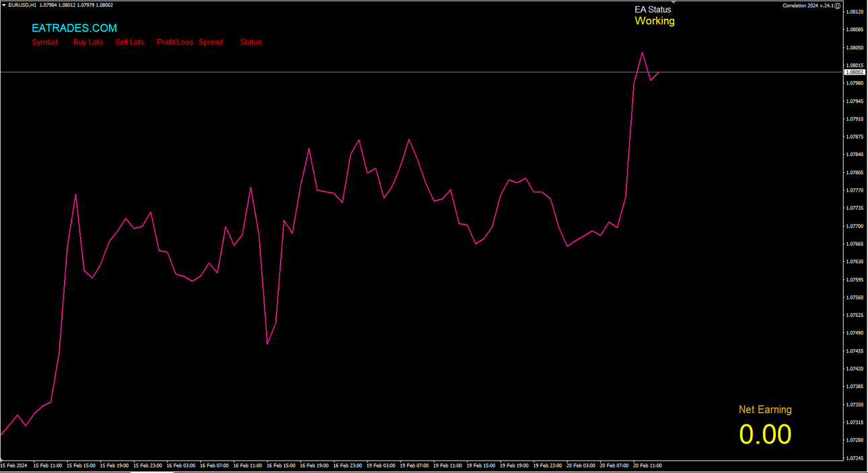Image resolution: width=868 pixels, height=473 pixels.
Task: Click the 1.07245 price scale label
Action: coord(855,458)
